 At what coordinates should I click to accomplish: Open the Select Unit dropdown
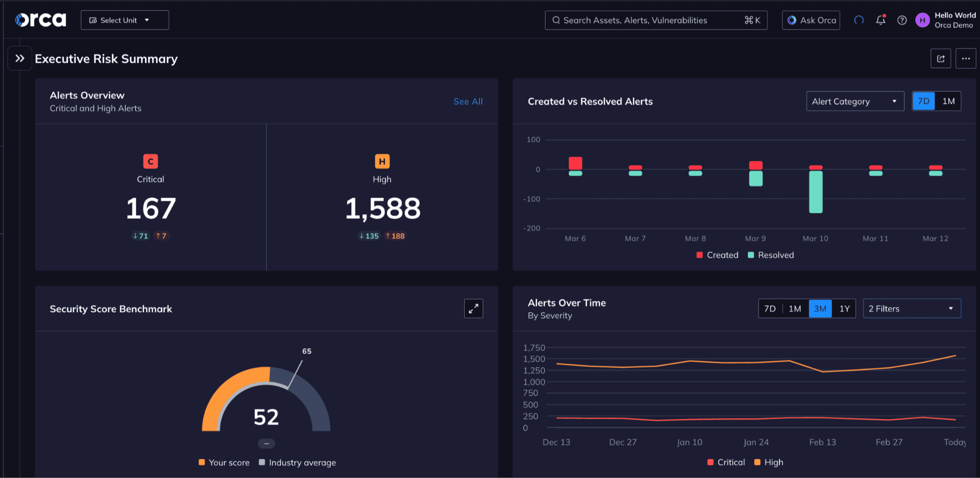tap(125, 20)
